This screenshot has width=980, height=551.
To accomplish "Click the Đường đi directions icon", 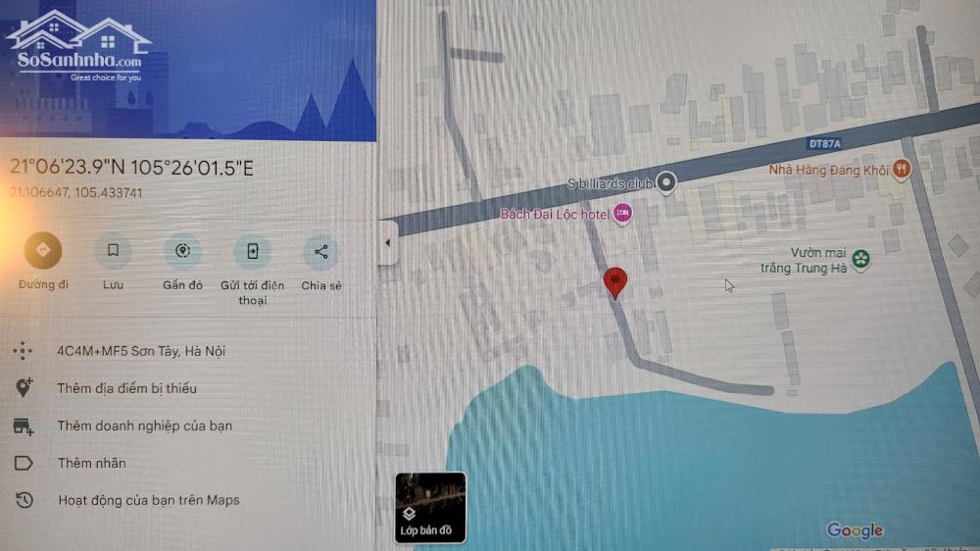I will click(42, 250).
